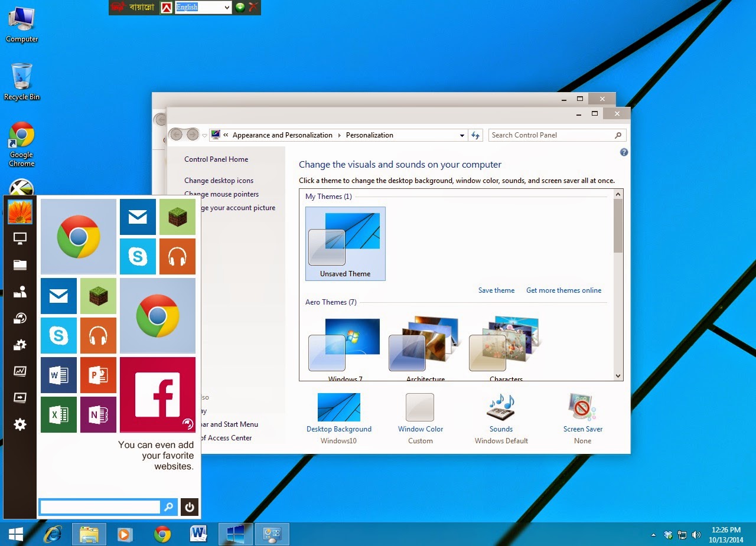Select the Recycle Bin desktop icon
This screenshot has width=756, height=546.
click(22, 82)
